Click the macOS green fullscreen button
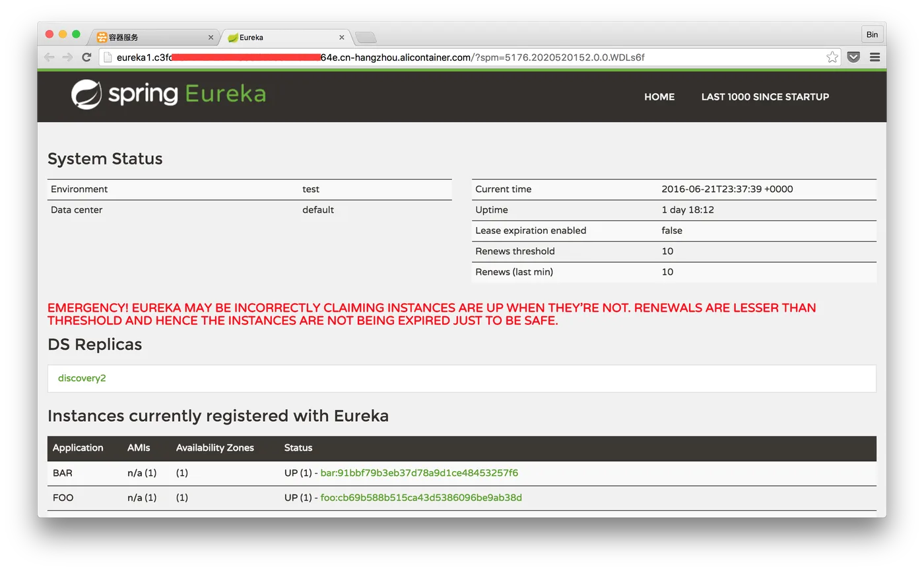 [76, 34]
